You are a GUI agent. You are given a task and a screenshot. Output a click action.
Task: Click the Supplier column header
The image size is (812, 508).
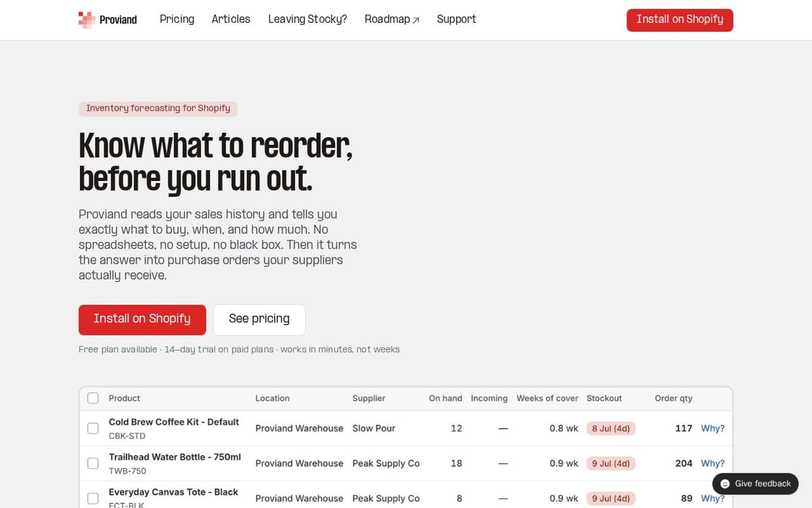click(369, 398)
